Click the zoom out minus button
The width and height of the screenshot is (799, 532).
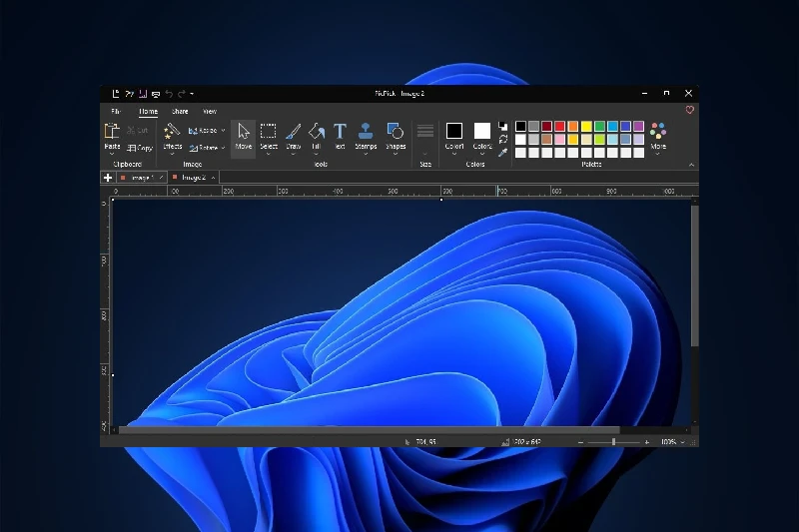click(580, 442)
